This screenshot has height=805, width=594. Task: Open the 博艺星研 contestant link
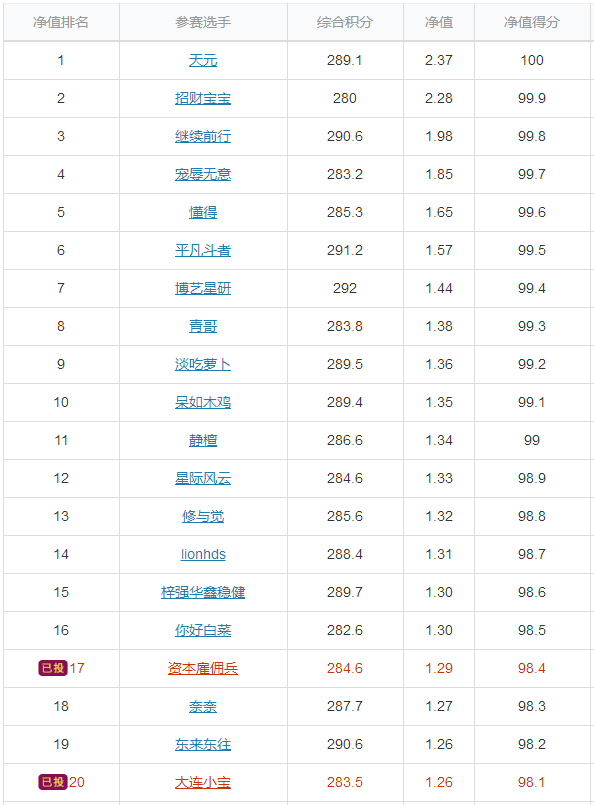coord(203,288)
